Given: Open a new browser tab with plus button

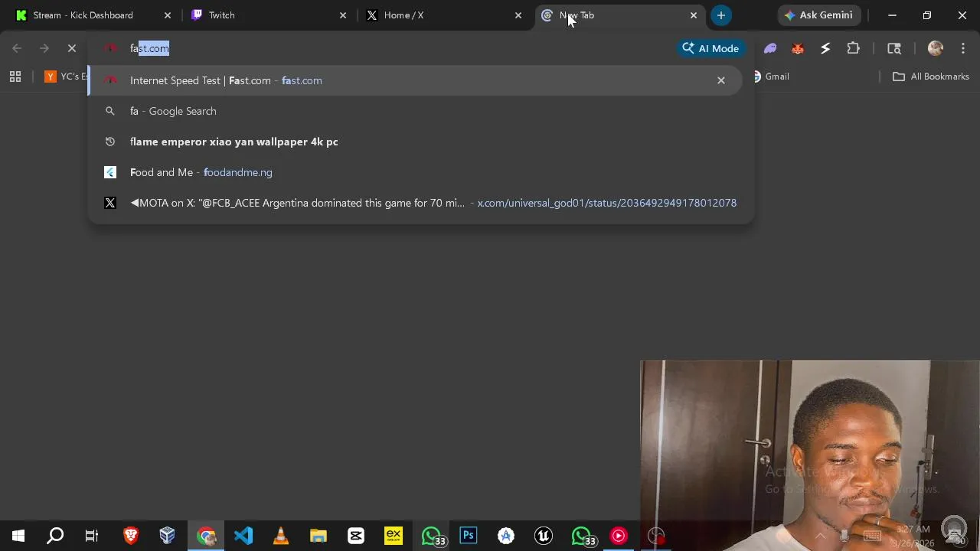Looking at the screenshot, I should [721, 15].
